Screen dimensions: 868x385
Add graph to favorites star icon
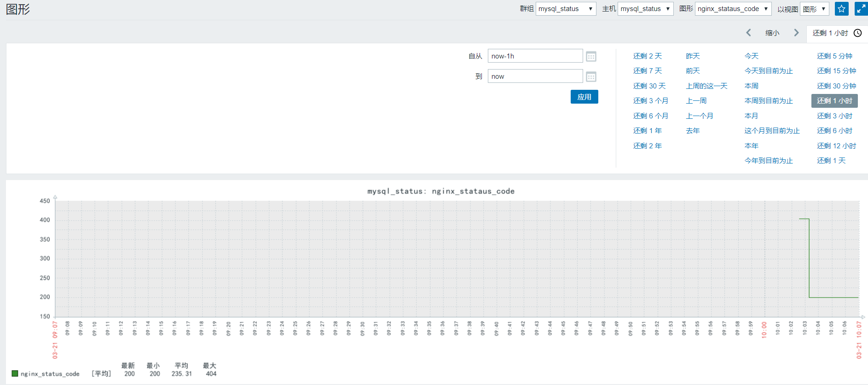(842, 9)
